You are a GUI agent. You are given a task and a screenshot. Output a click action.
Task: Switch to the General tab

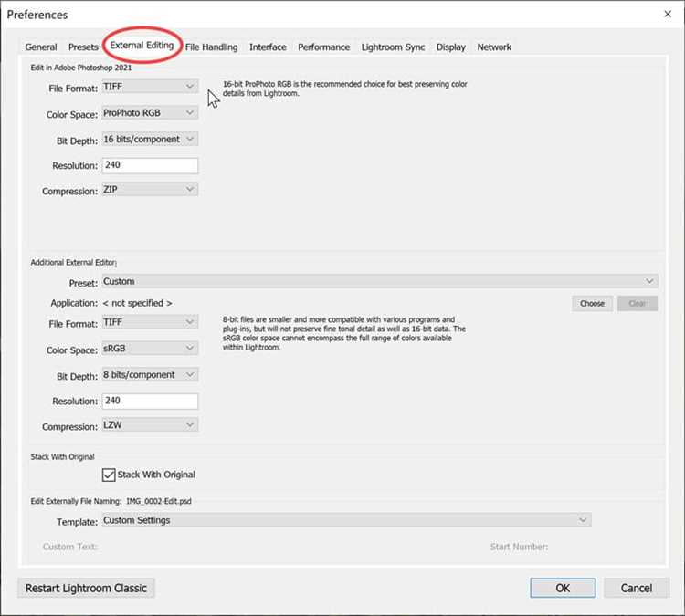pyautogui.click(x=40, y=47)
